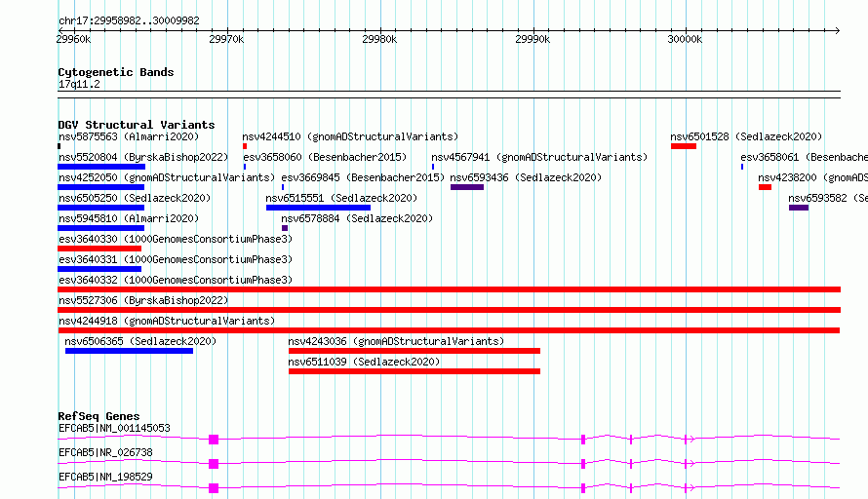This screenshot has height=499, width=868.
Task: Open the esv3640331 1000Genomes label
Action: coord(176,259)
